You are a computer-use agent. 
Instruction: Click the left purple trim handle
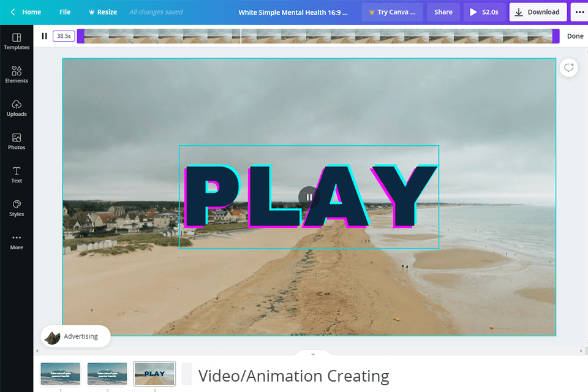(x=81, y=36)
